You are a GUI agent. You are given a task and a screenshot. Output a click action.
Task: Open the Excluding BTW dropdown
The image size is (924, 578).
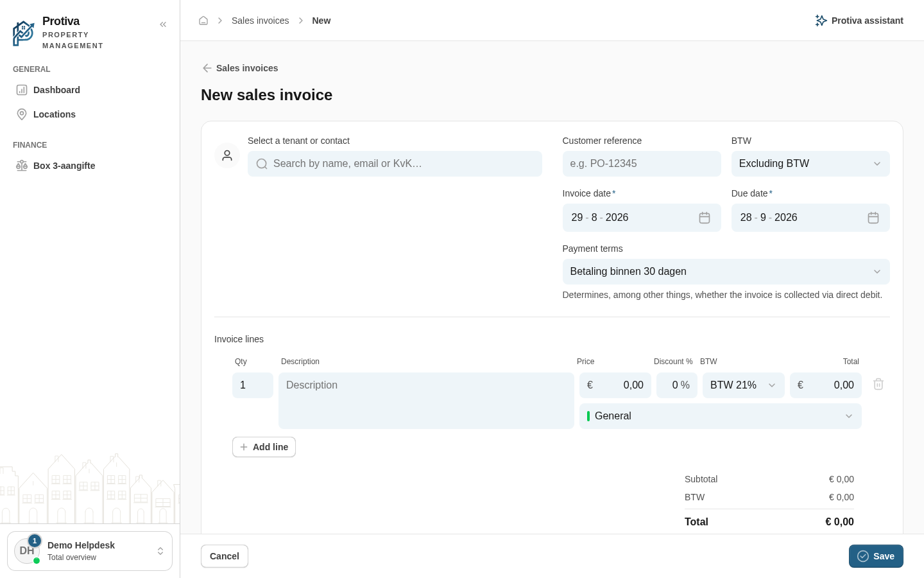[810, 164]
